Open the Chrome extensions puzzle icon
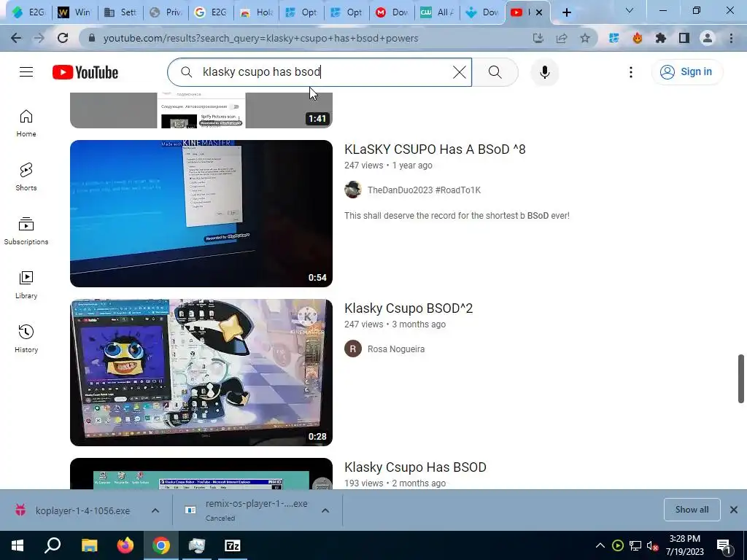This screenshot has width=747, height=560. coord(661,38)
